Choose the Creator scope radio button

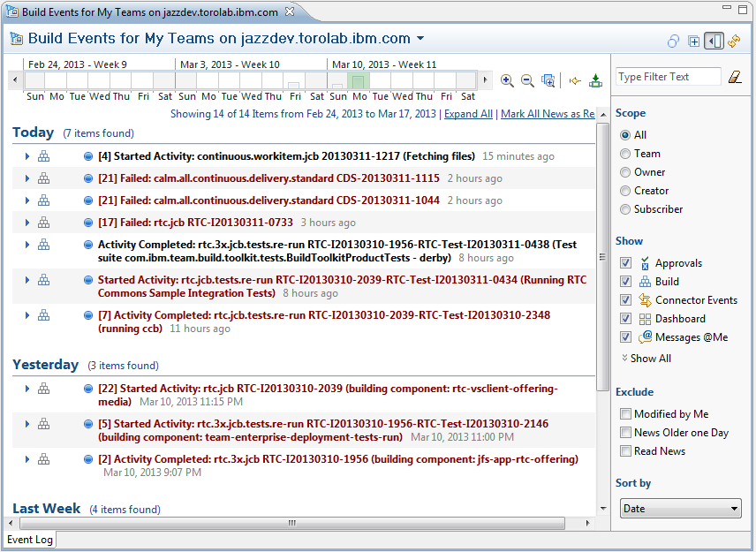point(625,191)
